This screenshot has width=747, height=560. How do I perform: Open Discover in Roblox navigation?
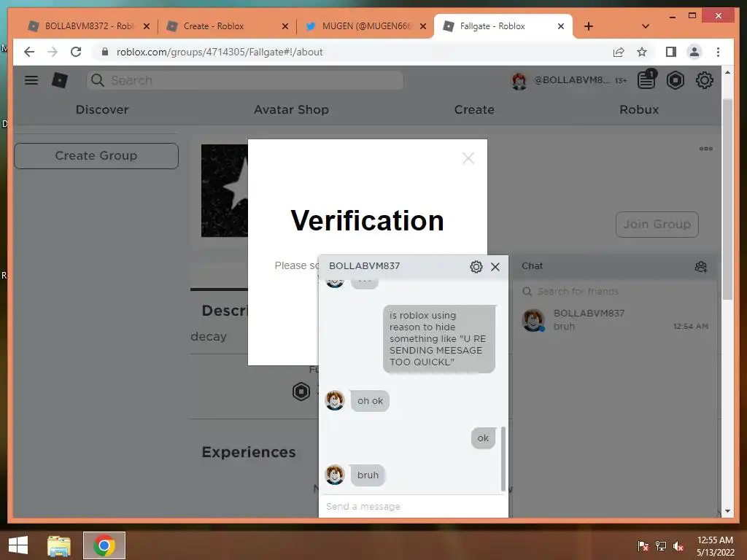102,109
